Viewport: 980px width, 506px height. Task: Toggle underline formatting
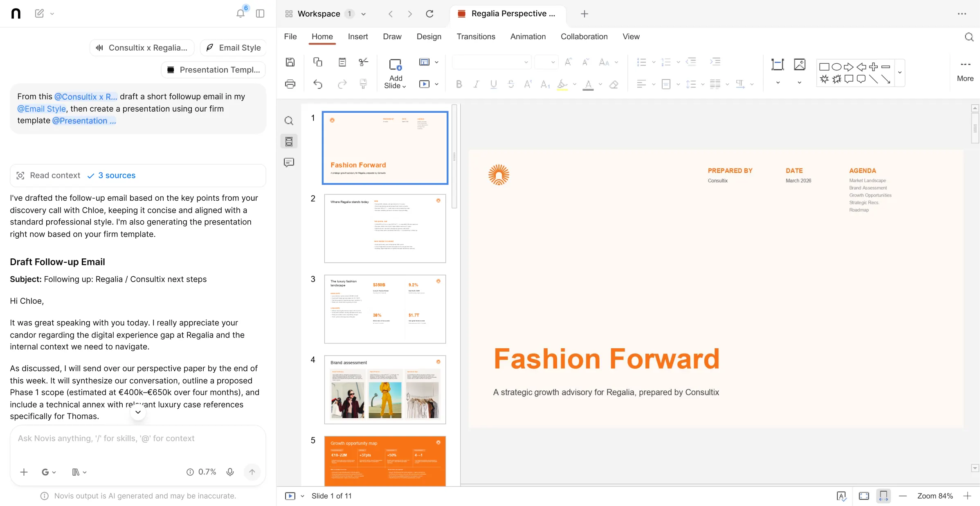(493, 85)
